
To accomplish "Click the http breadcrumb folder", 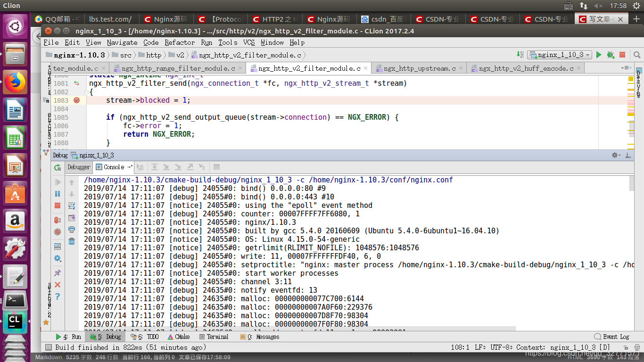I will [x=150, y=55].
